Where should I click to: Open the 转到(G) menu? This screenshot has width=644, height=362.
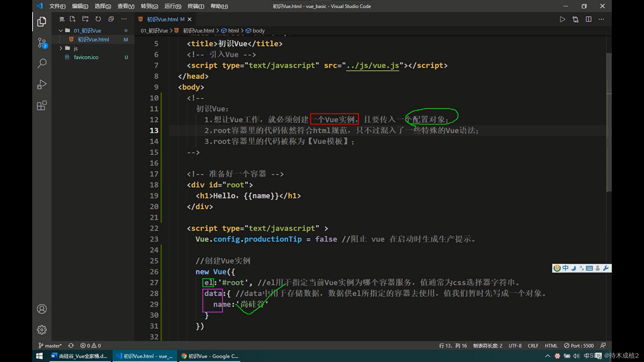click(149, 6)
